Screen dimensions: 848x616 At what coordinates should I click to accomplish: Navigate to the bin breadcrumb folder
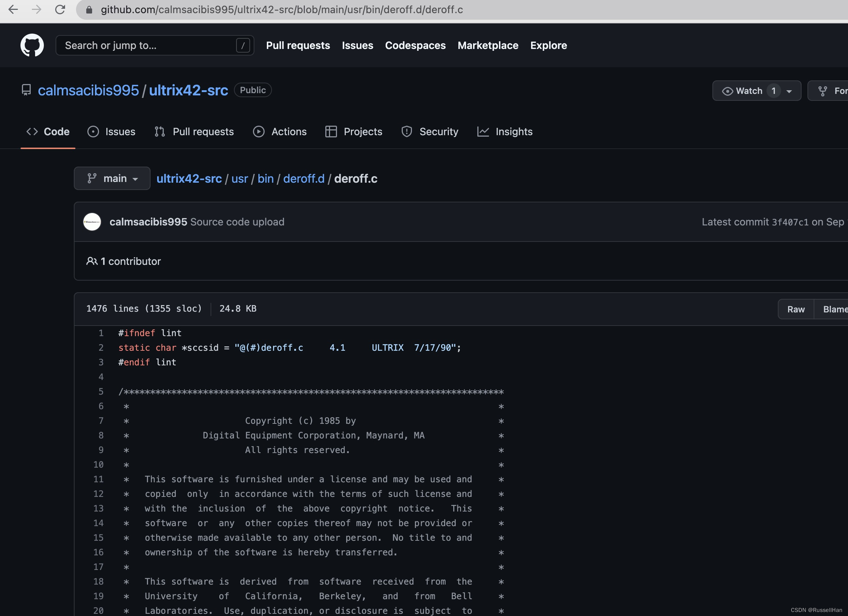(x=265, y=179)
